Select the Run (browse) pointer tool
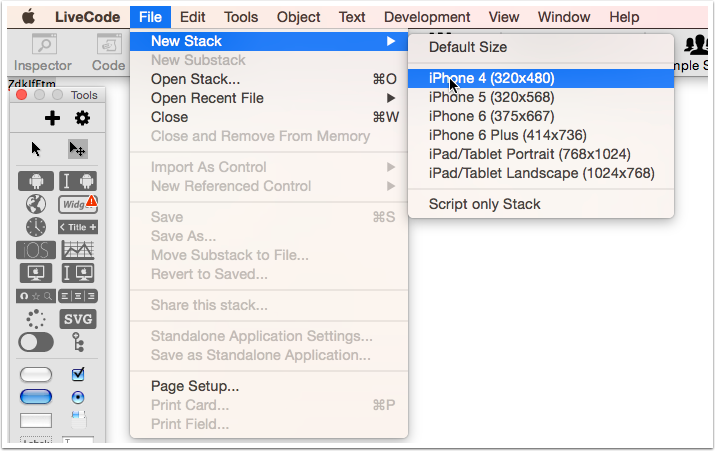The image size is (715, 451). tap(36, 149)
